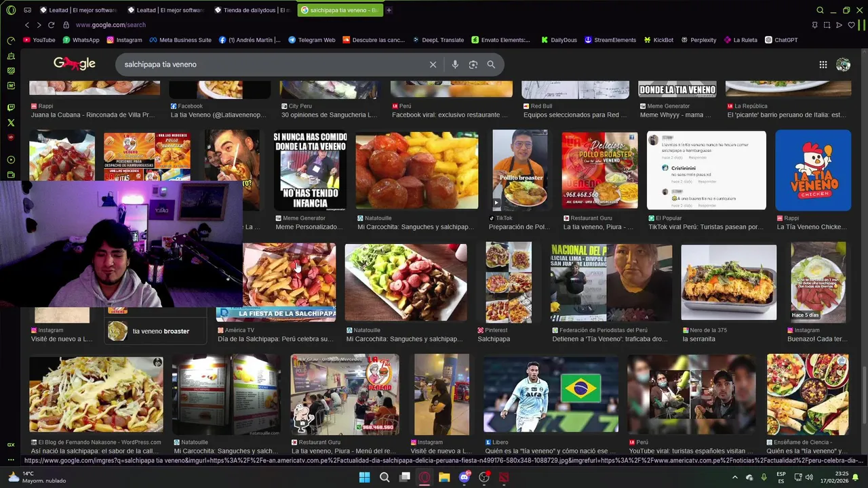Open the El Popular TikTok comments image
Viewport: 868px width, 488px height.
click(706, 170)
